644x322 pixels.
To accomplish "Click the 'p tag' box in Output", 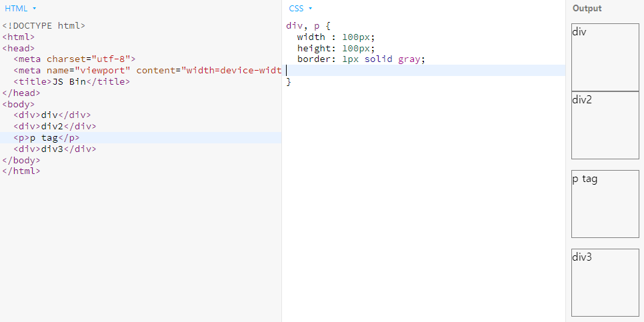I will [x=605, y=204].
